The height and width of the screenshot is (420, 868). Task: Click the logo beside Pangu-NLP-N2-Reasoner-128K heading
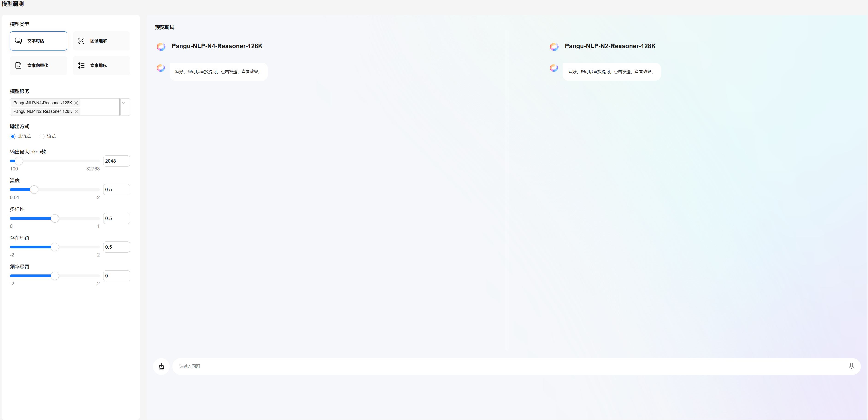554,47
